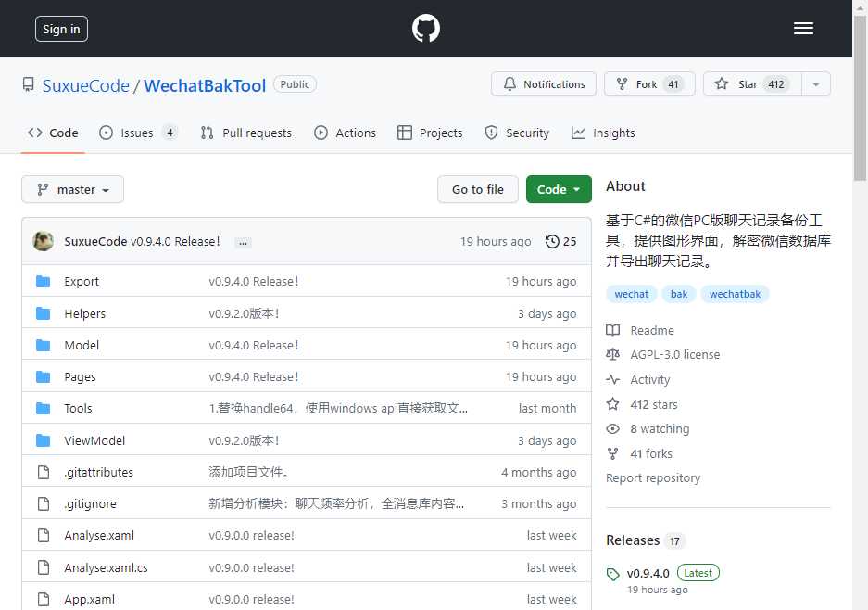
Task: Click the repository book icon by SuxueCode
Action: click(x=28, y=84)
